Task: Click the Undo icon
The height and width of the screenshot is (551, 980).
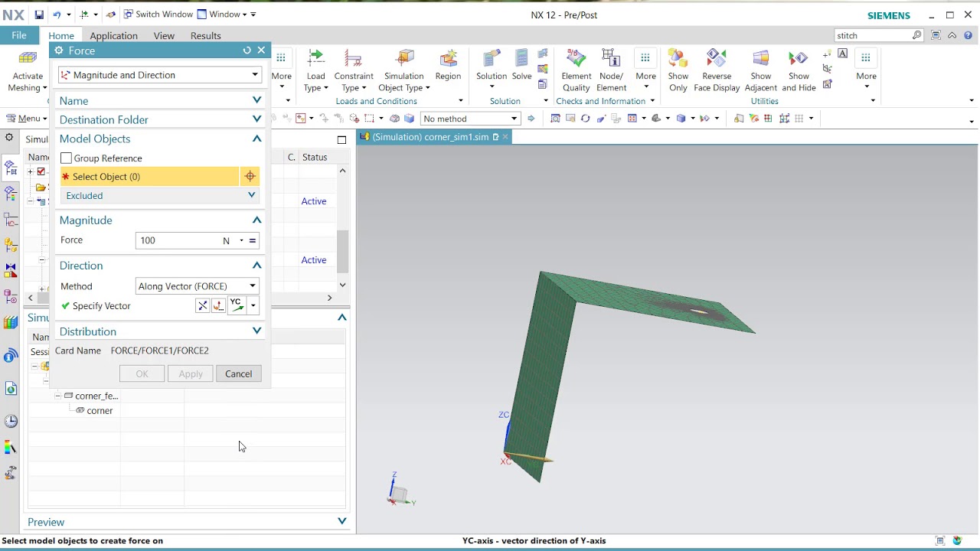Action: (x=57, y=15)
